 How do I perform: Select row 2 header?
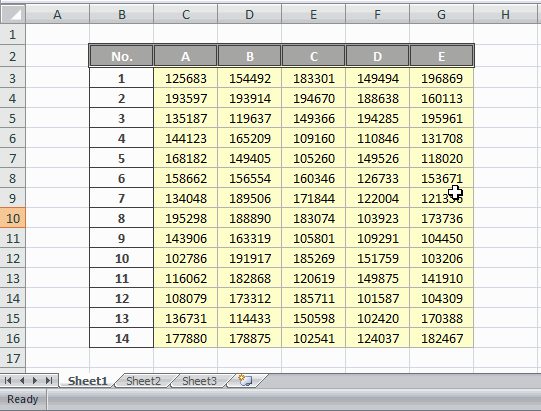(13, 56)
